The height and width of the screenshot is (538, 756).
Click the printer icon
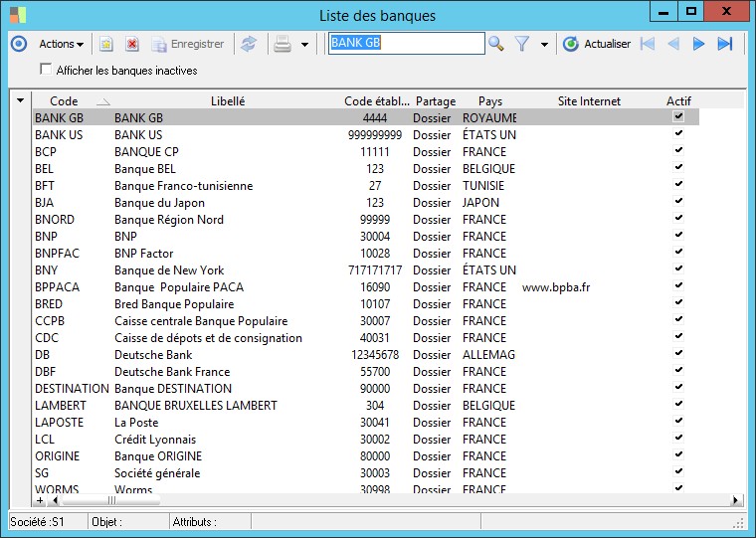[283, 44]
